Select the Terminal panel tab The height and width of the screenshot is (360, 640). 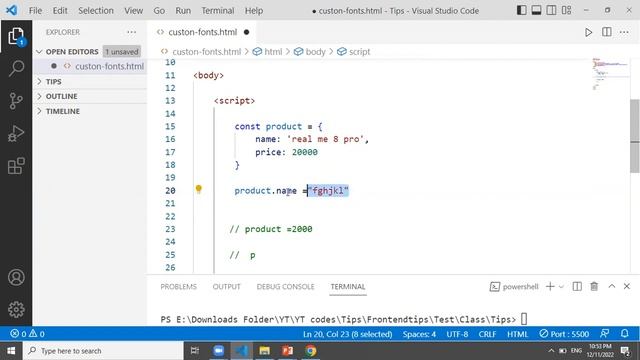(x=348, y=287)
